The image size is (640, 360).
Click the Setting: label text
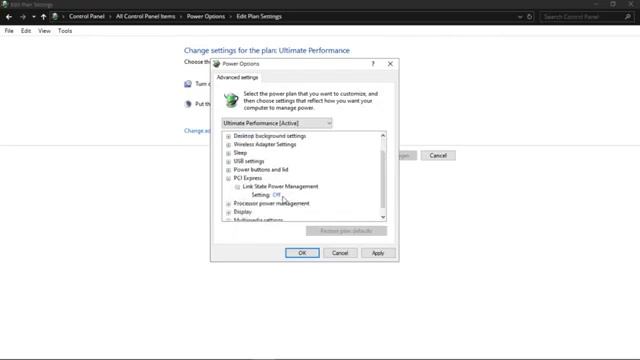[261, 195]
